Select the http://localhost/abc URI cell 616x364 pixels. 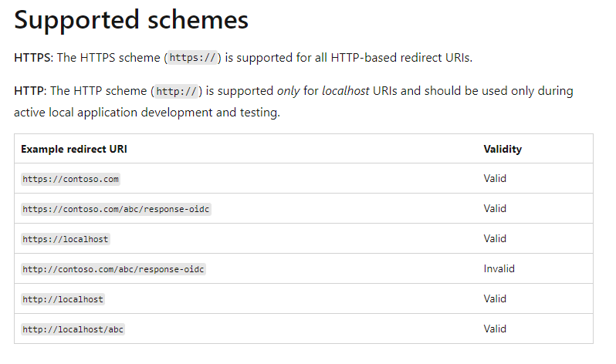pyautogui.click(x=73, y=329)
